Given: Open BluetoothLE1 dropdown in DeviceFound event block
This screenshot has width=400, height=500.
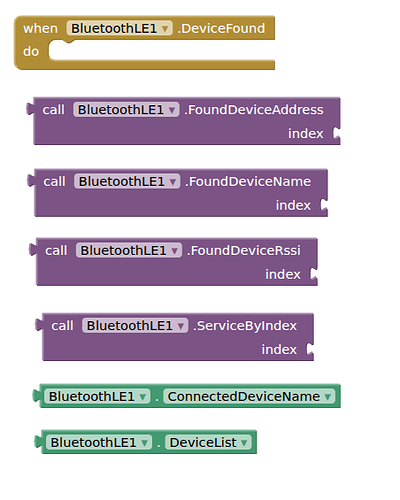Looking at the screenshot, I should pos(119,28).
